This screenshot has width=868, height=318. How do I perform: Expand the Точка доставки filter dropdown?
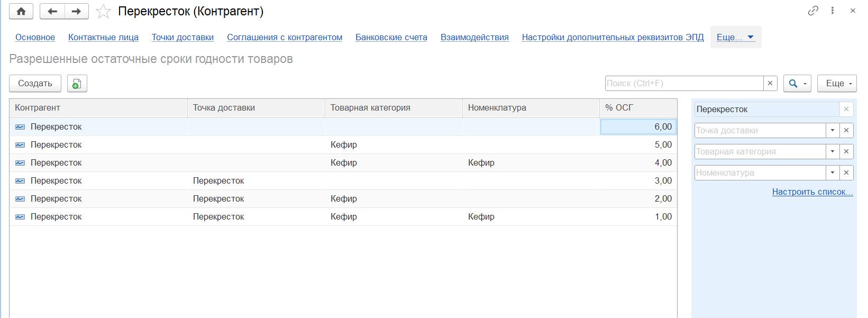point(833,130)
